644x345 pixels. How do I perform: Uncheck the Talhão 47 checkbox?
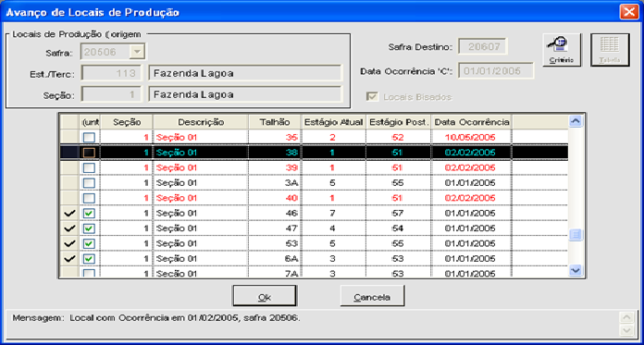coord(89,228)
